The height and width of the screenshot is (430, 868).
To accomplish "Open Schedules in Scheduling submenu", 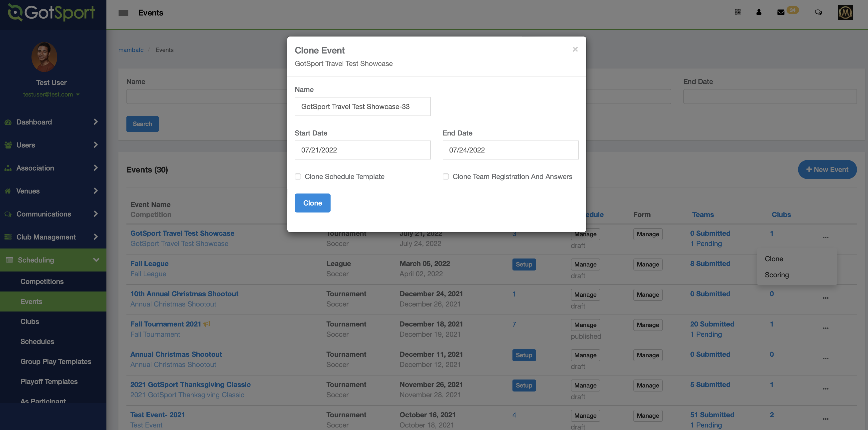I will click(x=37, y=342).
